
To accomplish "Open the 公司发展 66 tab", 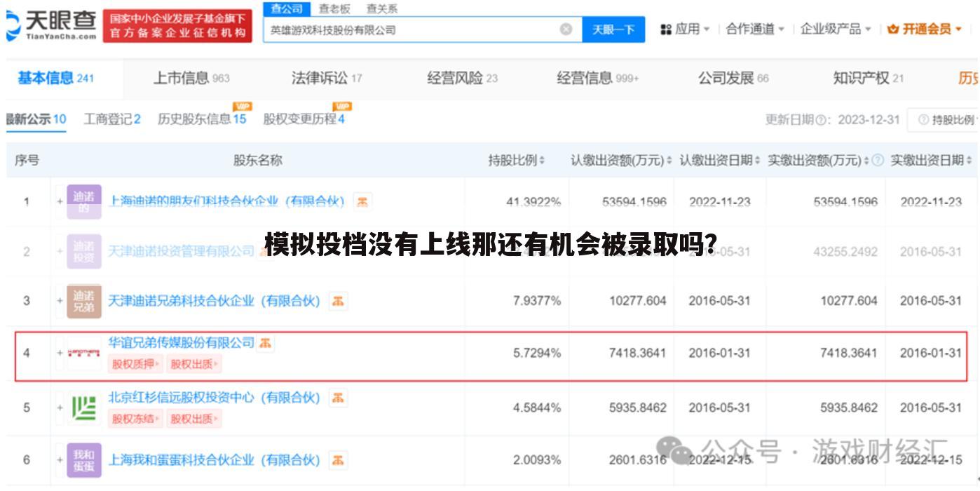I will coord(733,79).
